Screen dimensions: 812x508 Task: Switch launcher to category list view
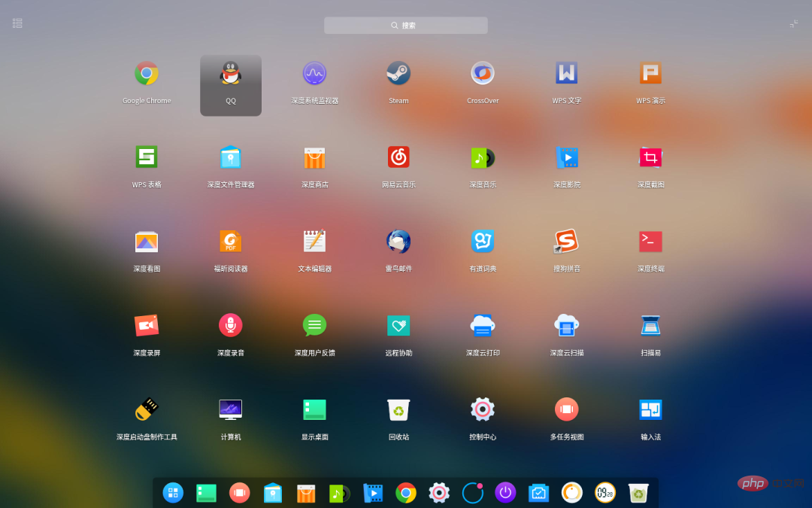tap(17, 23)
